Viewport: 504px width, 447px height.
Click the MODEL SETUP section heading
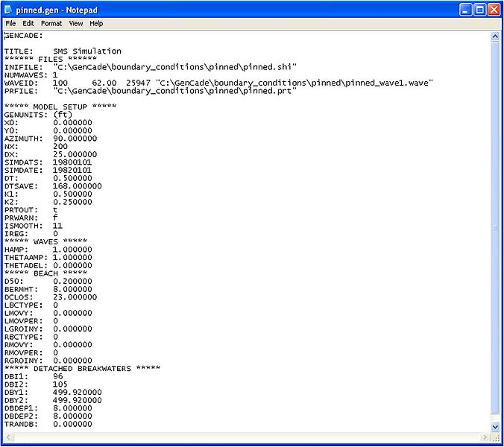pos(60,107)
